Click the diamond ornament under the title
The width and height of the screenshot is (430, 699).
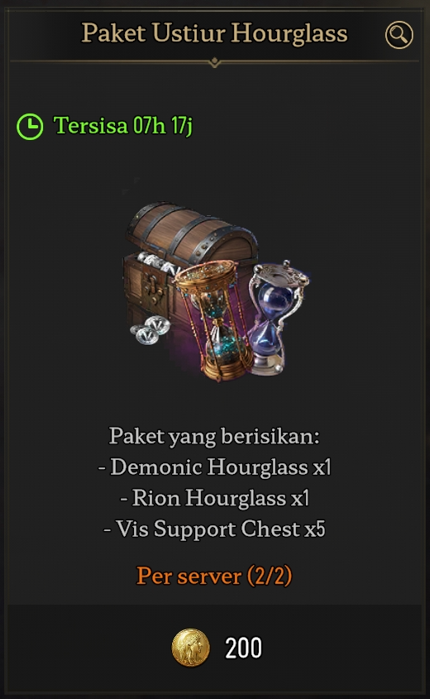(214, 62)
